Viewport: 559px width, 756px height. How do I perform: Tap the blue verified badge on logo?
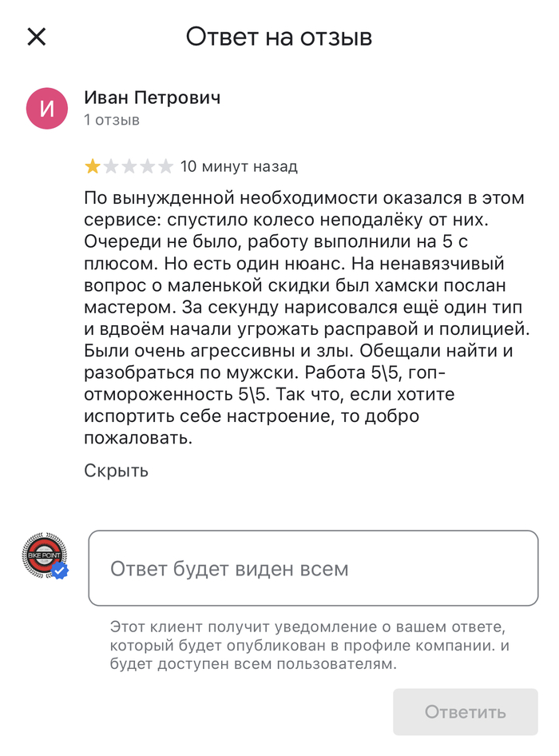tap(60, 571)
